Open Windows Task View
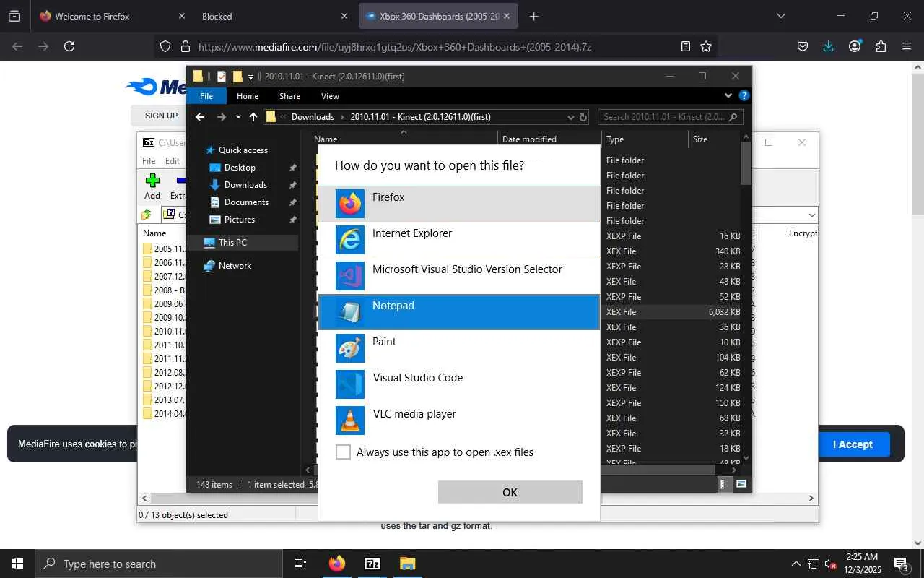 [x=300, y=564]
